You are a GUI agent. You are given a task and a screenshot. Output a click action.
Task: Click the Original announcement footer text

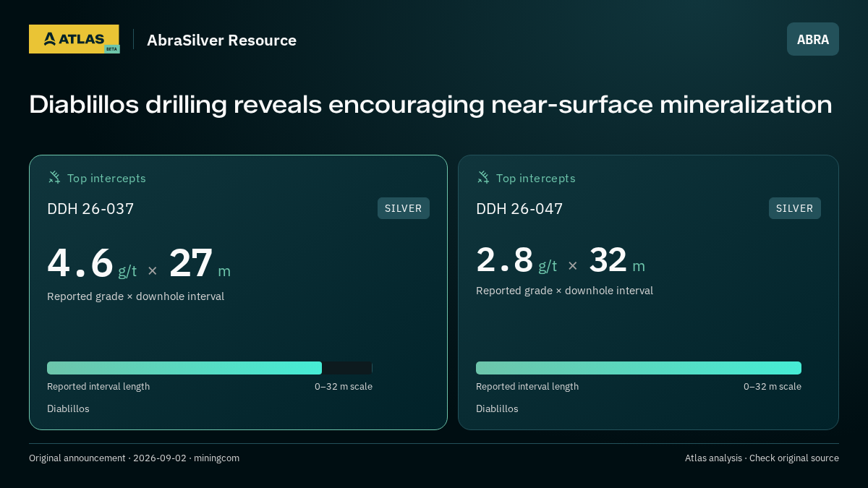[x=134, y=458]
